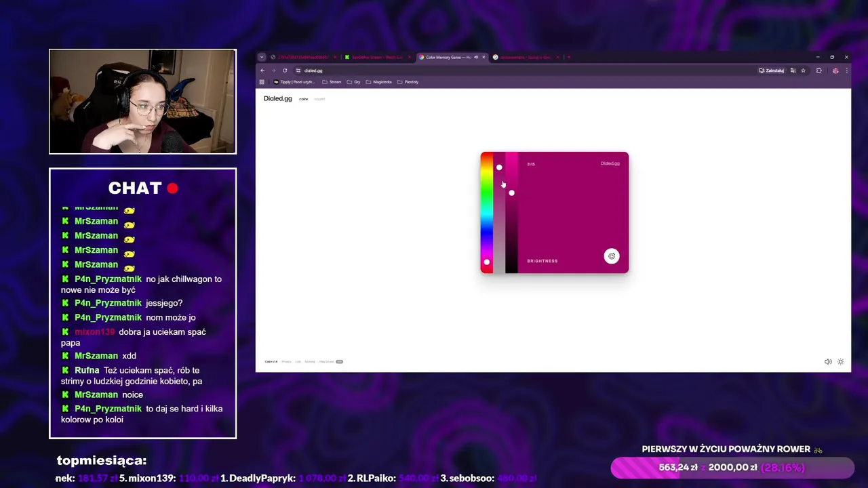Open the Pierdoły bookmarks folder
Viewport: 868px width, 488px height.
(408, 82)
